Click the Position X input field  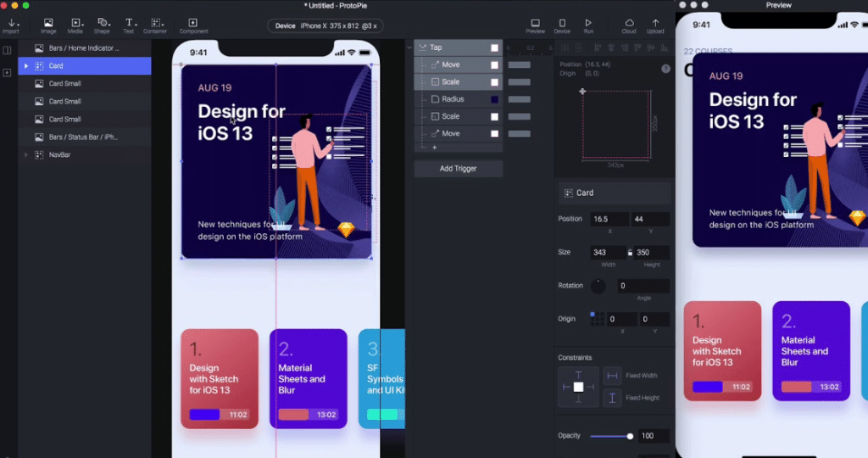pos(609,220)
